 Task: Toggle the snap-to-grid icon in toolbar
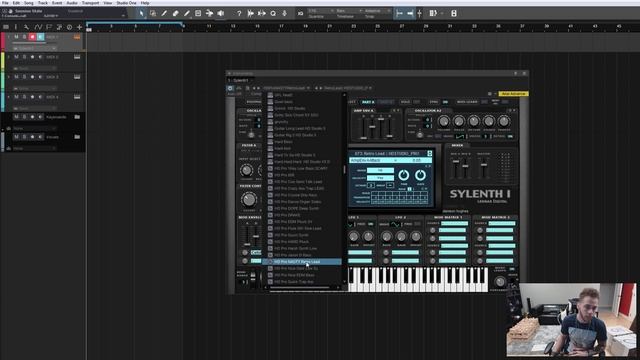[x=399, y=13]
